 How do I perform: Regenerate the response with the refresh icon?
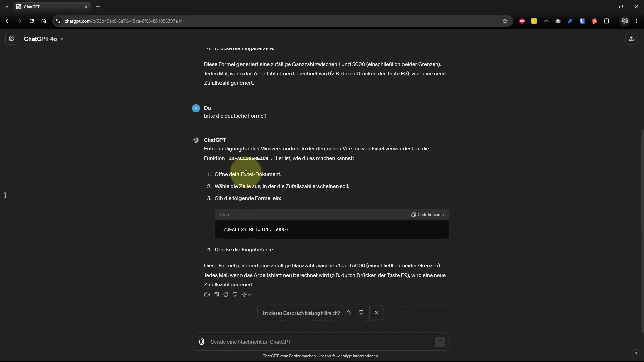tap(226, 295)
